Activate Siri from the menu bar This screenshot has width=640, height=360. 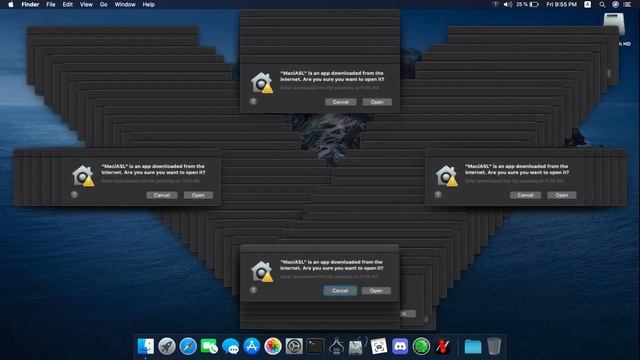[616, 4]
